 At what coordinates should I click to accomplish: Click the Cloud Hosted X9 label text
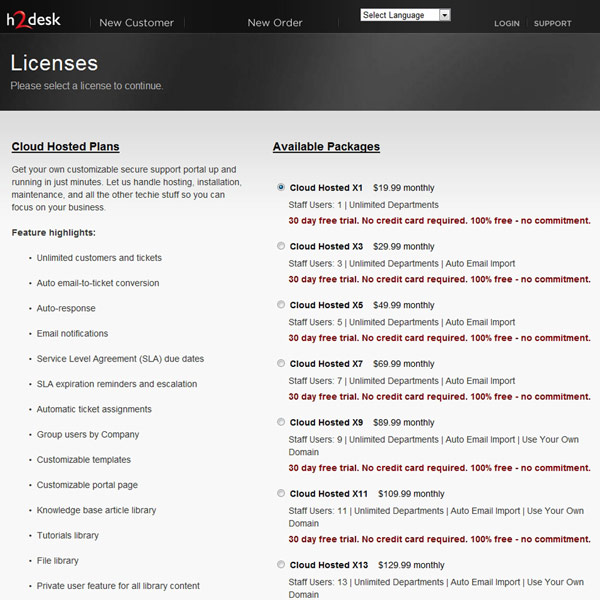pyautogui.click(x=326, y=423)
